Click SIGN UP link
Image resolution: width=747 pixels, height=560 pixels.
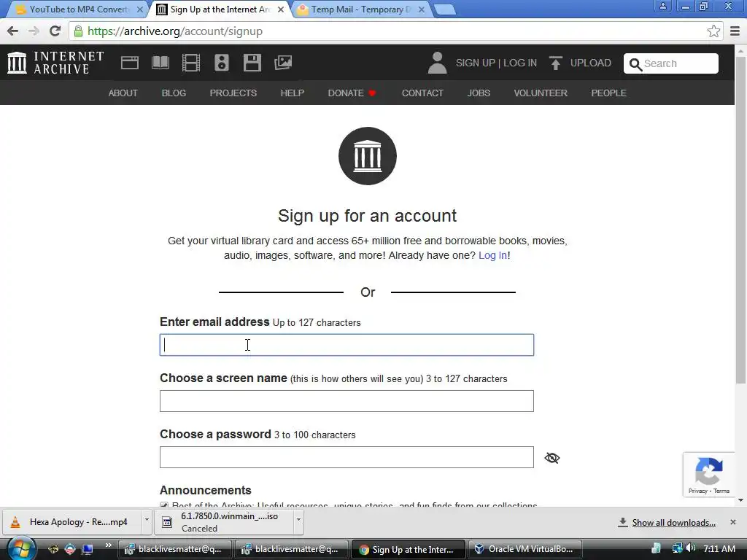pos(476,63)
